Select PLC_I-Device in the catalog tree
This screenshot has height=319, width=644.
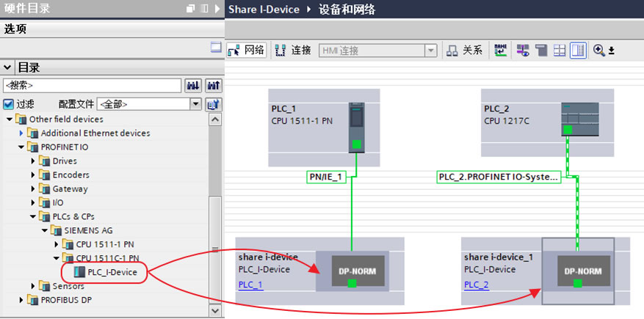112,272
